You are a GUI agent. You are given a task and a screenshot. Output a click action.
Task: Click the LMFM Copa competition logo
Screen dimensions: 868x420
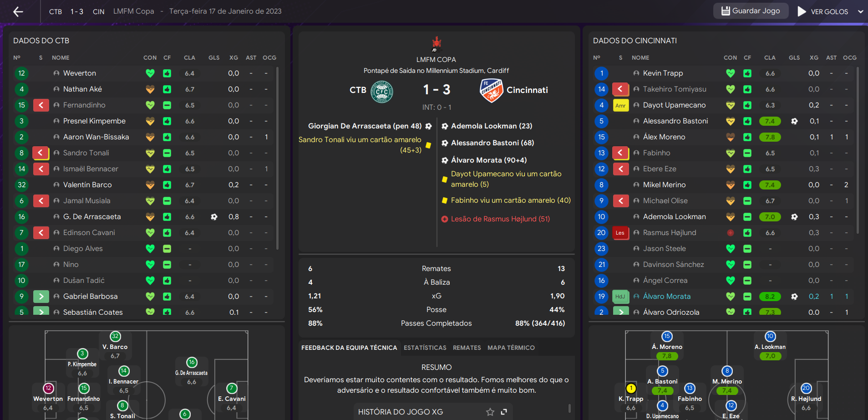[437, 44]
